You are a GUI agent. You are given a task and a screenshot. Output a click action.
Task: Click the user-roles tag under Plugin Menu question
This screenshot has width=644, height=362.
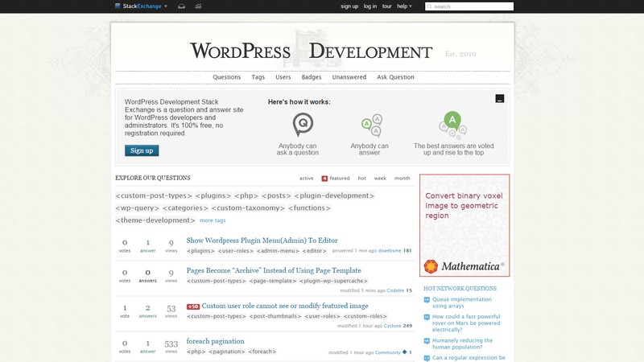(236, 251)
